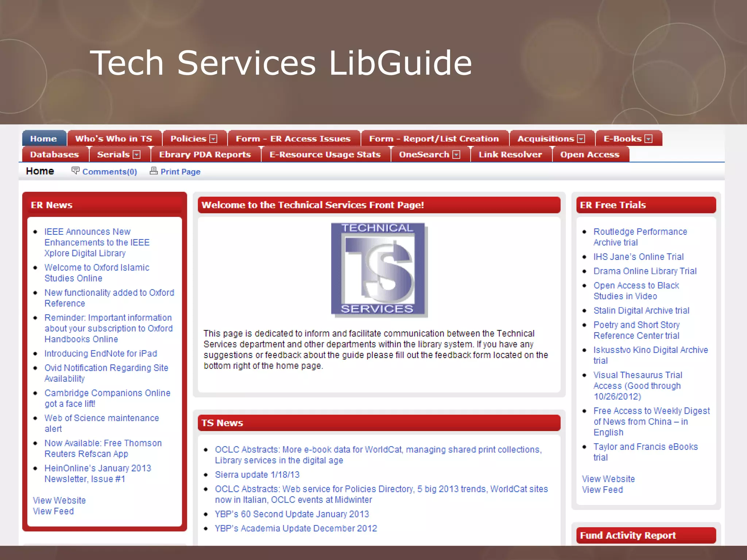Select the Databases tab
Viewport: 747px width, 560px height.
(55, 155)
